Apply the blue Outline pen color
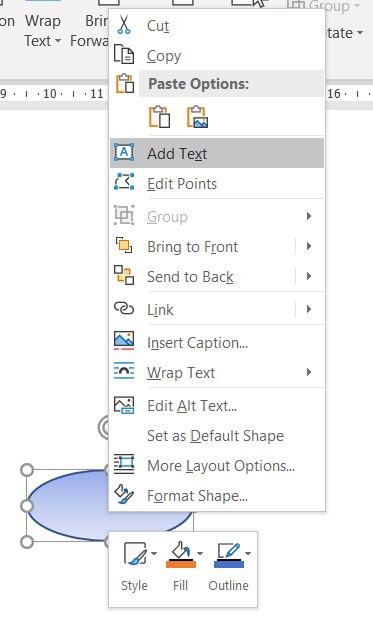This screenshot has width=373, height=631. click(229, 555)
